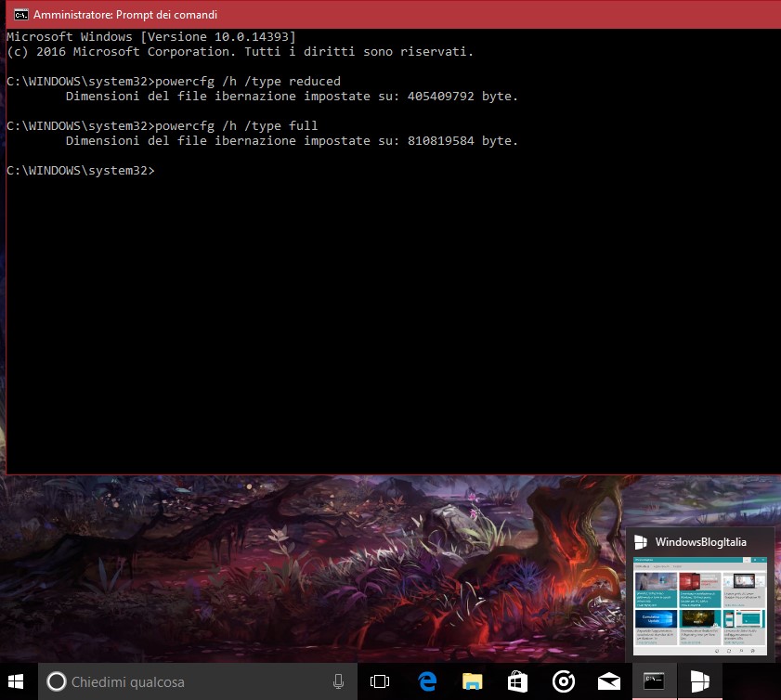Image resolution: width=781 pixels, height=700 pixels.
Task: Open the Mail app taskbar icon
Action: point(608,681)
